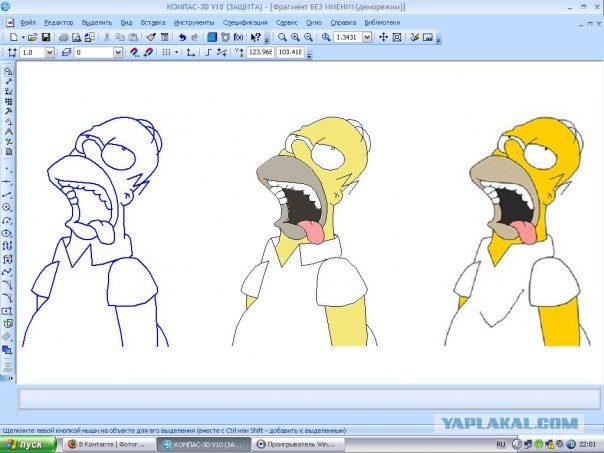Image resolution: width=604 pixels, height=453 pixels.
Task: Toggle the grid display icon
Action: click(x=166, y=52)
